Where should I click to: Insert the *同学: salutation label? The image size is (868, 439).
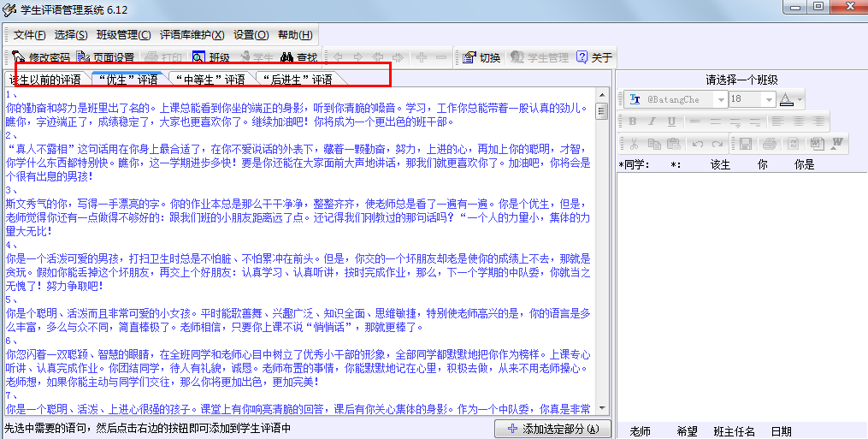point(634,164)
